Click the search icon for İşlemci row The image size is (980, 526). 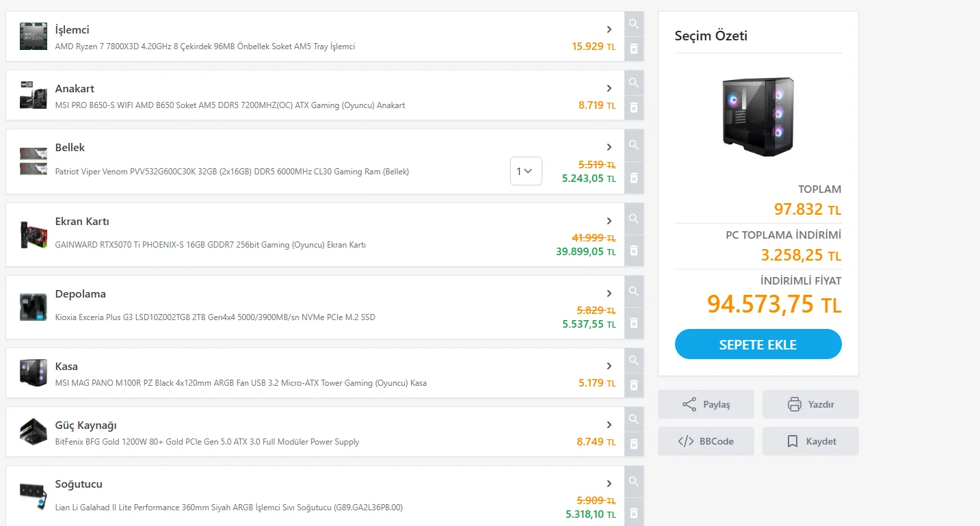pos(634,24)
